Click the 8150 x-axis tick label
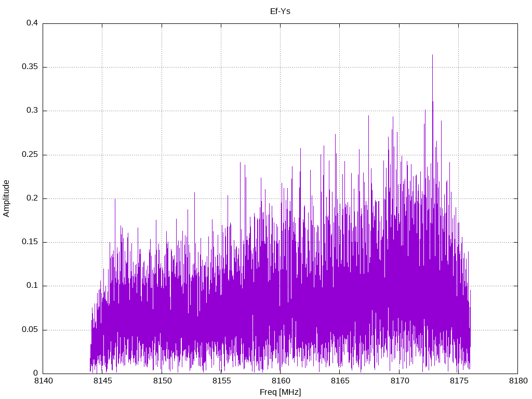This screenshot has height=399, width=532. click(162, 381)
